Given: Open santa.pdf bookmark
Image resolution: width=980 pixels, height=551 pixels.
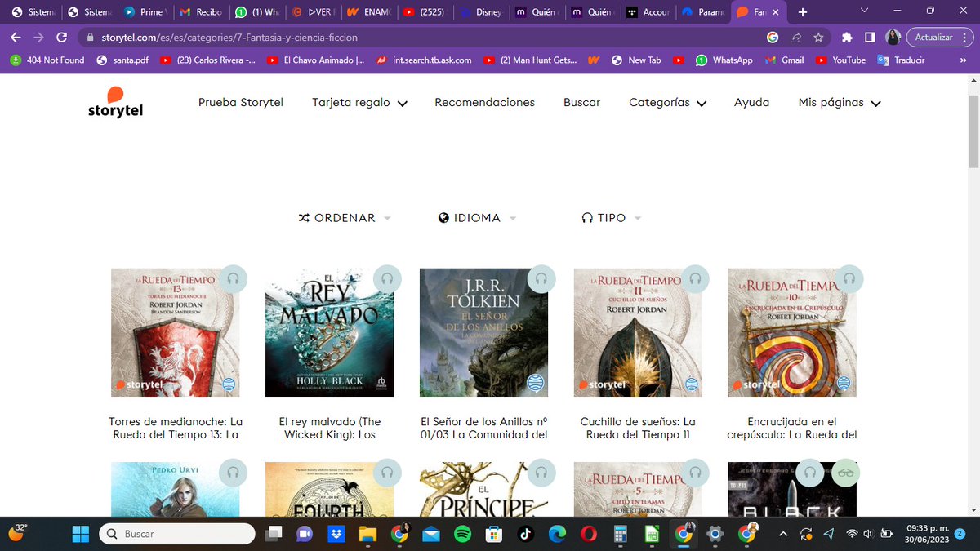Looking at the screenshot, I should 122,60.
